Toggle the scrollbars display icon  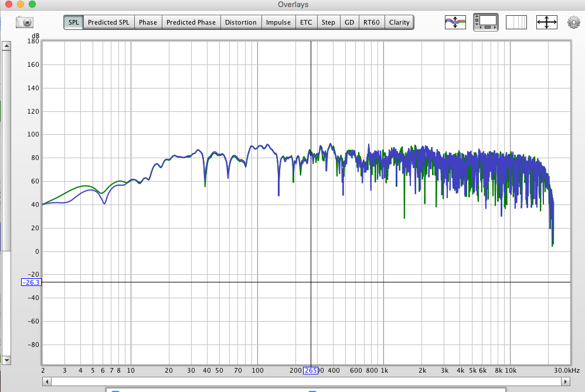coord(486,22)
